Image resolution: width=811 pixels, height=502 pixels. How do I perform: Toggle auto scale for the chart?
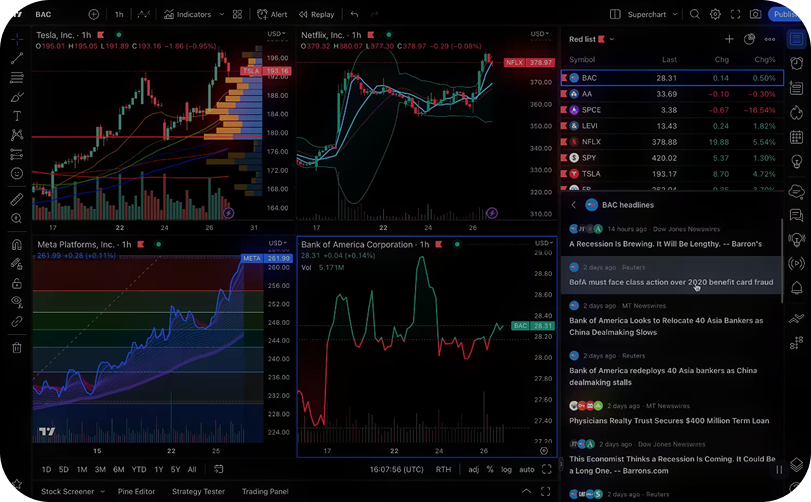click(527, 469)
